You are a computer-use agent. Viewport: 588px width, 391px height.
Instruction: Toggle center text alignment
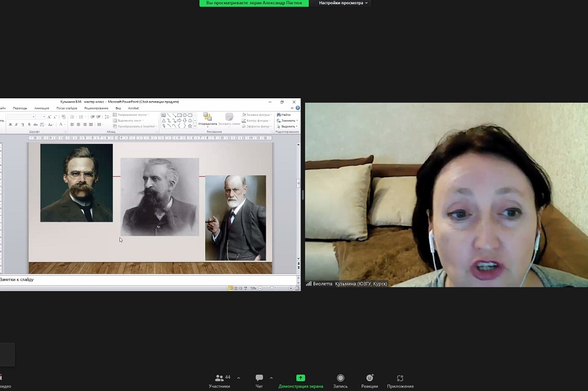tap(78, 125)
